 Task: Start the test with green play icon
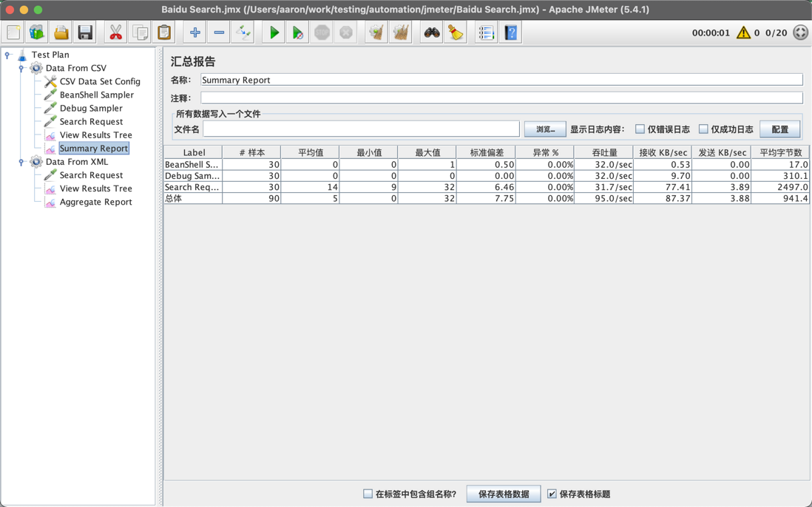(x=274, y=33)
